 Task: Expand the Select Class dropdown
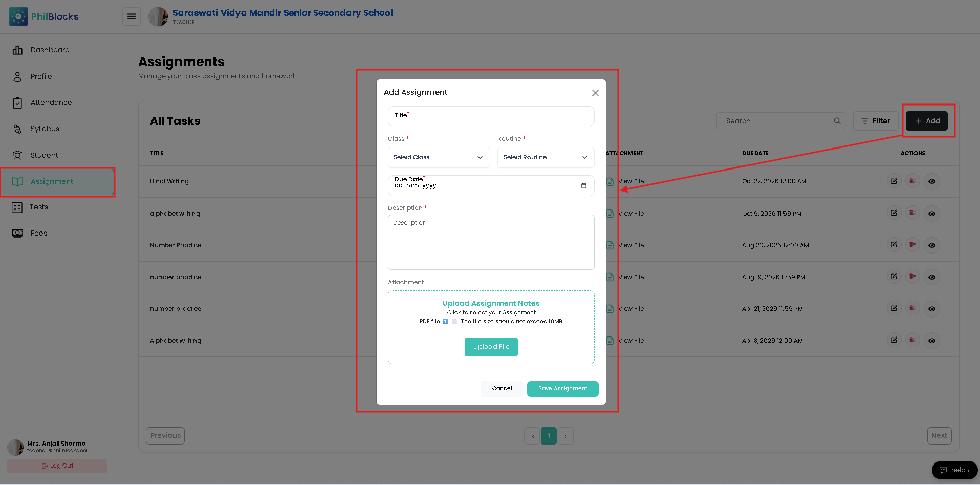point(439,157)
